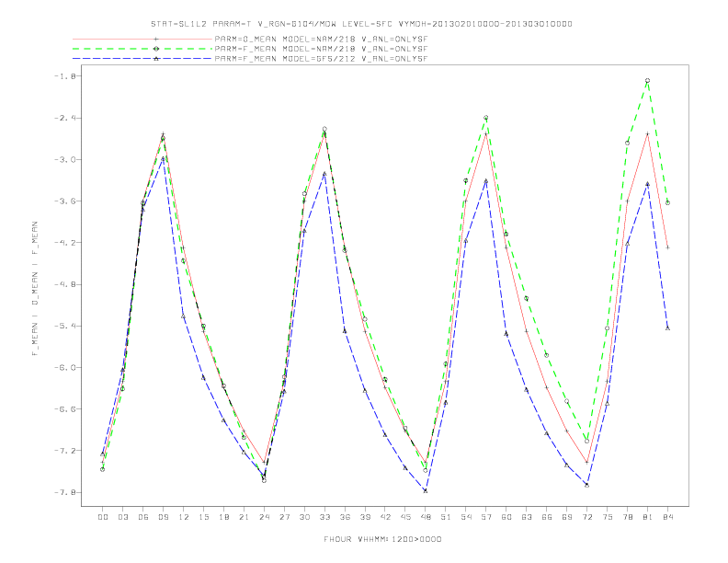Click x-axis tick label 36
Screen dimensions: 728x563
[x=345, y=517]
